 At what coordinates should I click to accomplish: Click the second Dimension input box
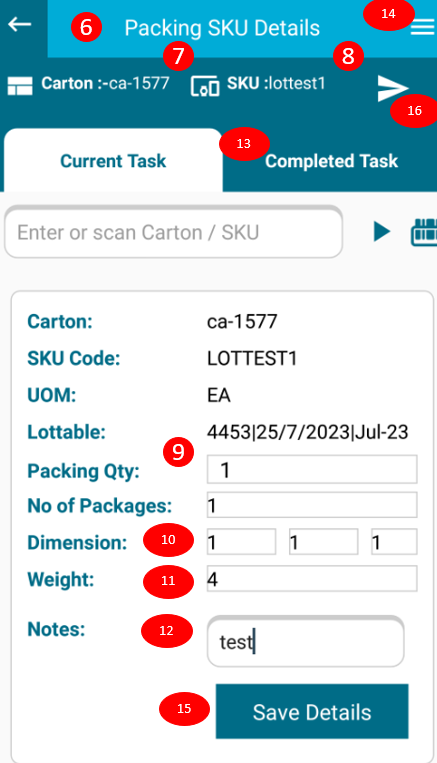(324, 542)
